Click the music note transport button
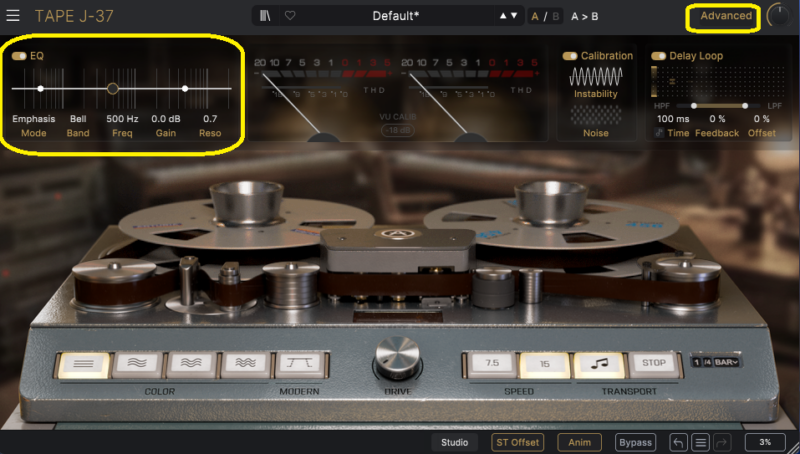Image resolution: width=800 pixels, height=454 pixels. click(598, 365)
